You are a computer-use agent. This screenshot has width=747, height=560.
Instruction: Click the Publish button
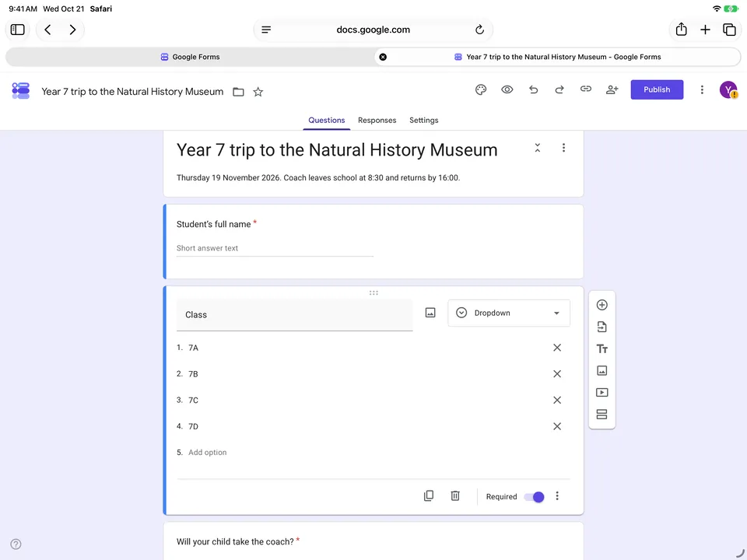(x=657, y=89)
